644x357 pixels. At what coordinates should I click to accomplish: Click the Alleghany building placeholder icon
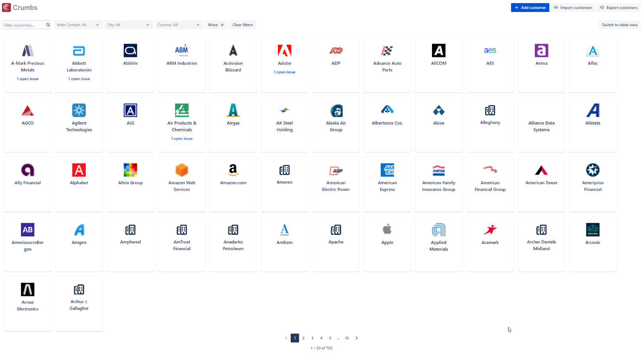pos(490,110)
